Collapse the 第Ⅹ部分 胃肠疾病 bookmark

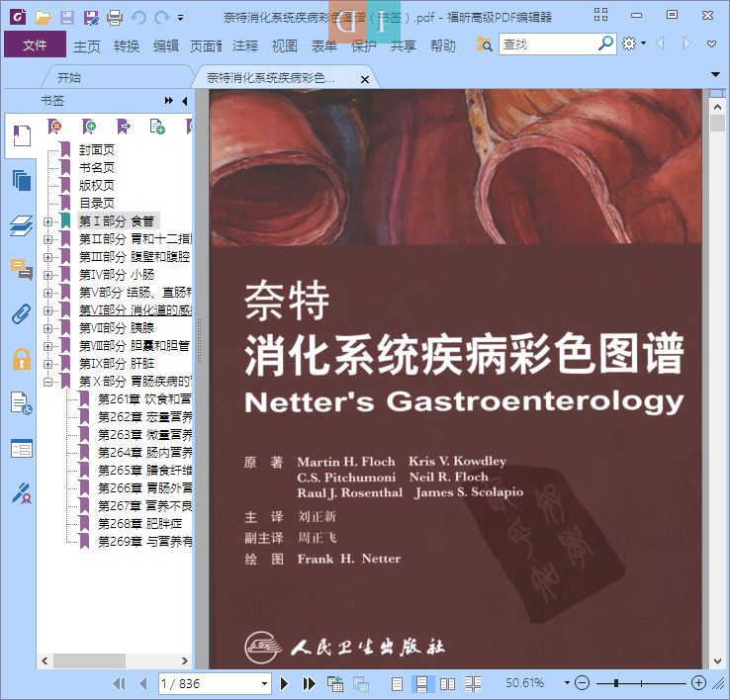(x=47, y=382)
